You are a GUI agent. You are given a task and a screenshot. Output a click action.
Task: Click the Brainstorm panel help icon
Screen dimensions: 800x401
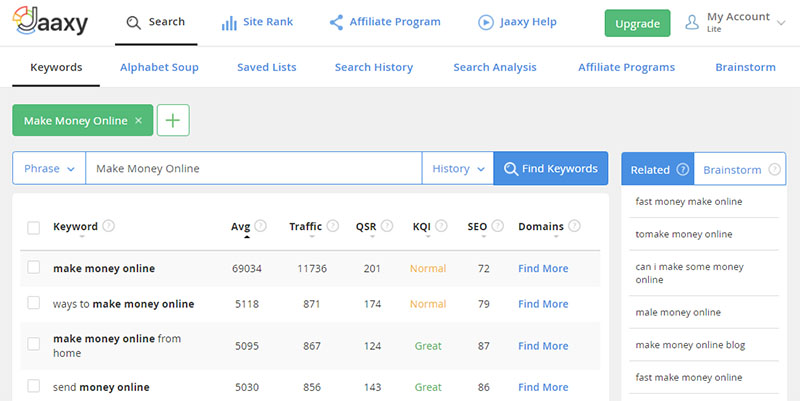(x=774, y=169)
